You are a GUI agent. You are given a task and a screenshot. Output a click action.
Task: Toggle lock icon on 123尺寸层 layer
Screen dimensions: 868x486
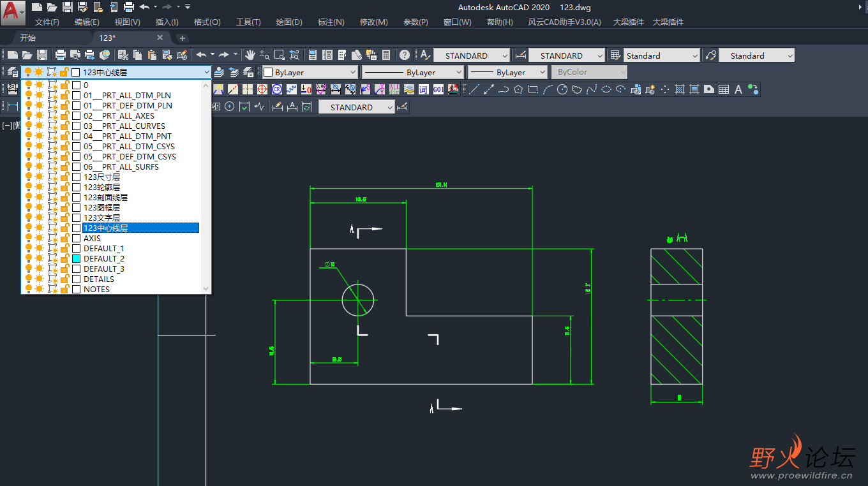64,177
